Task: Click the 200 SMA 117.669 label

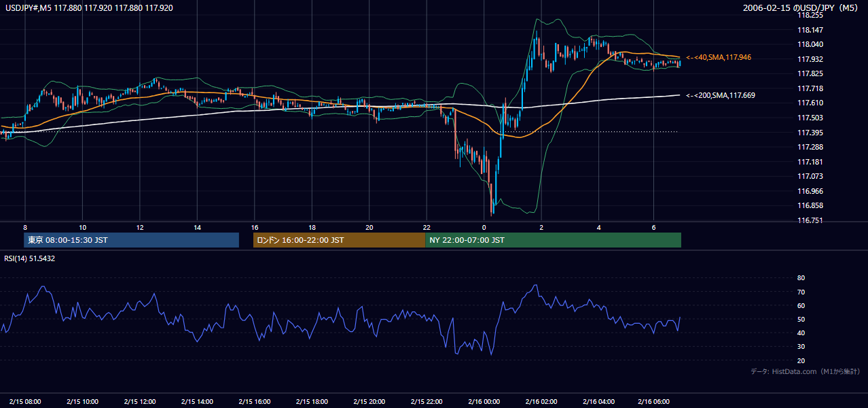Action: [x=721, y=96]
